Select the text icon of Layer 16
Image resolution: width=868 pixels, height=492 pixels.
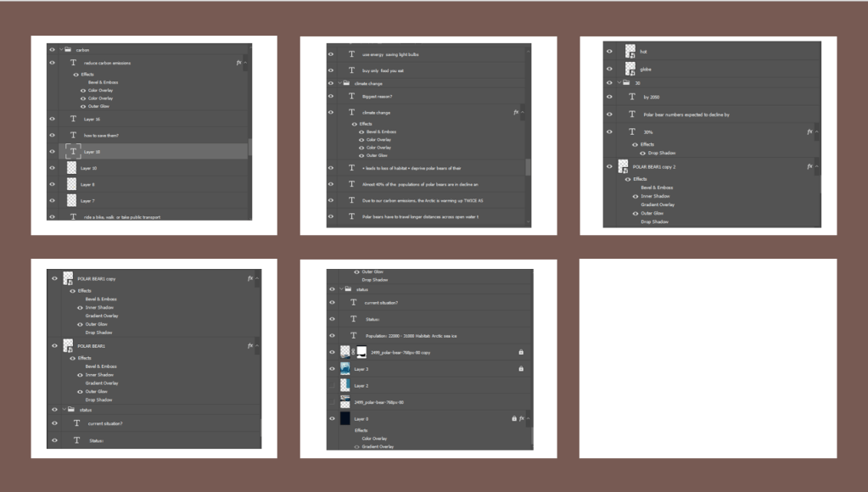pos(74,120)
